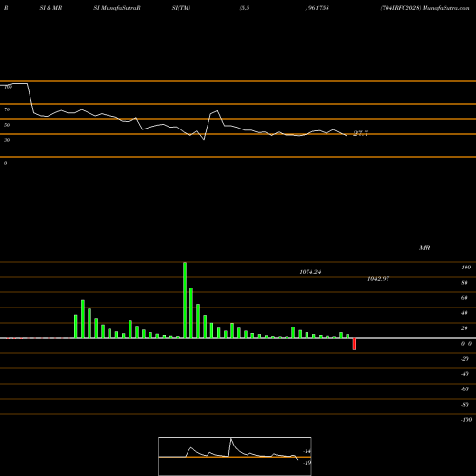Click the 40 label on the MR axis
The height and width of the screenshot is (476, 476).
point(465,313)
